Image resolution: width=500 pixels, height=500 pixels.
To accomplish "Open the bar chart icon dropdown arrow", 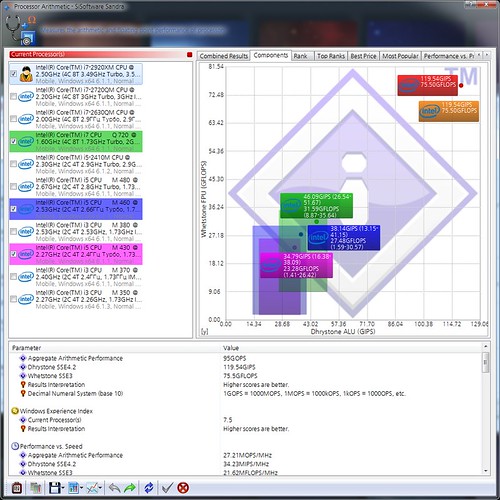I will click(81, 489).
